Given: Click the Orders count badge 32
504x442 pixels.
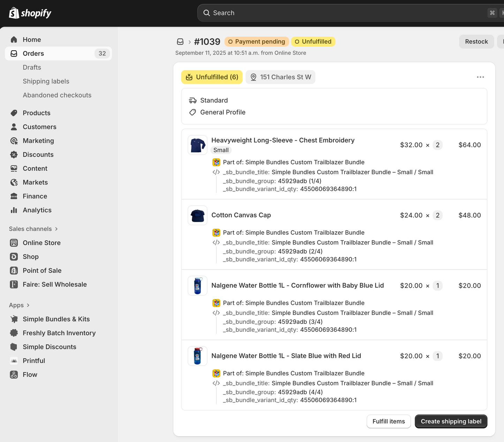Looking at the screenshot, I should click(x=102, y=53).
